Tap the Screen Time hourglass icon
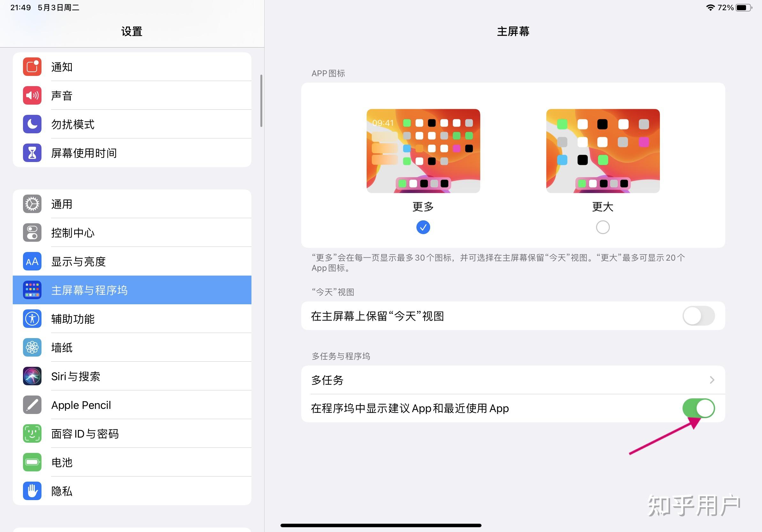The image size is (762, 532). click(x=32, y=153)
